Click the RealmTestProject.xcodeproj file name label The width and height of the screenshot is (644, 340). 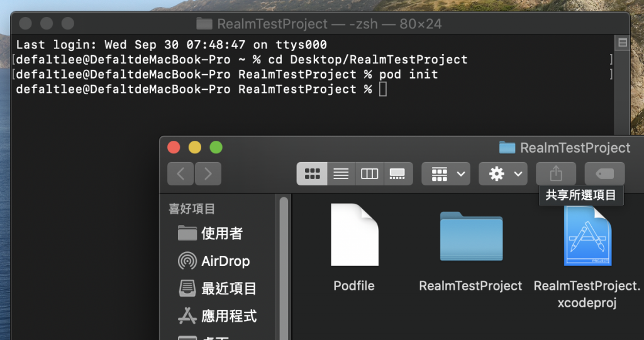tap(587, 294)
